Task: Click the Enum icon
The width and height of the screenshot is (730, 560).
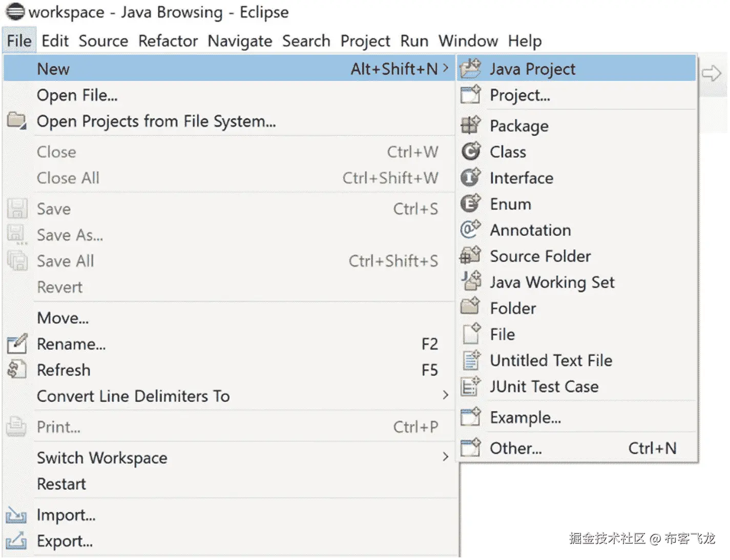Action: coord(470,204)
